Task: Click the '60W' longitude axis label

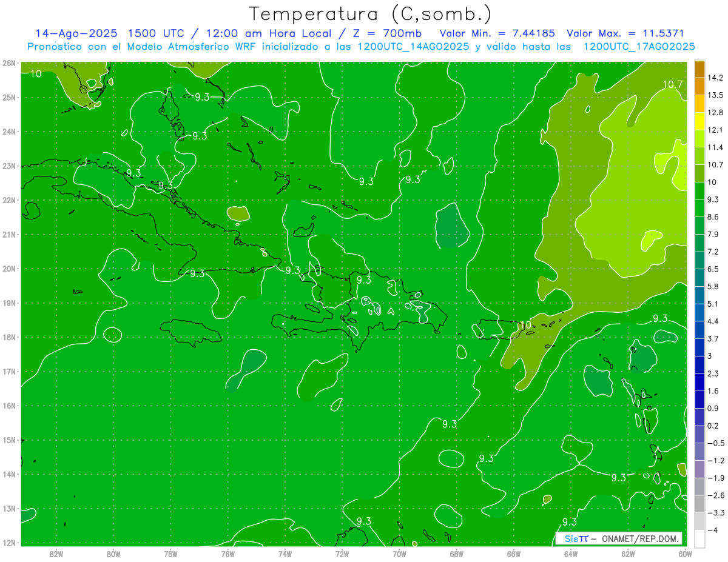Action: tap(685, 554)
